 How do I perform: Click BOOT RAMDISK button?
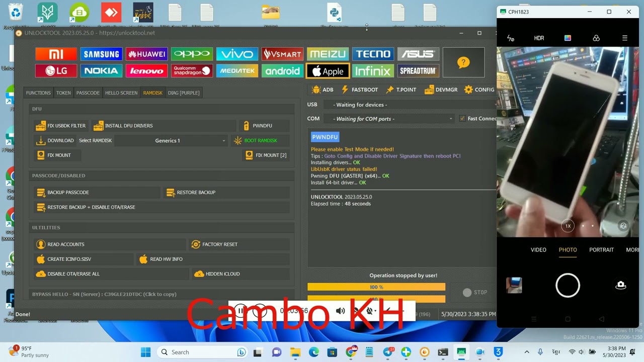tap(260, 141)
